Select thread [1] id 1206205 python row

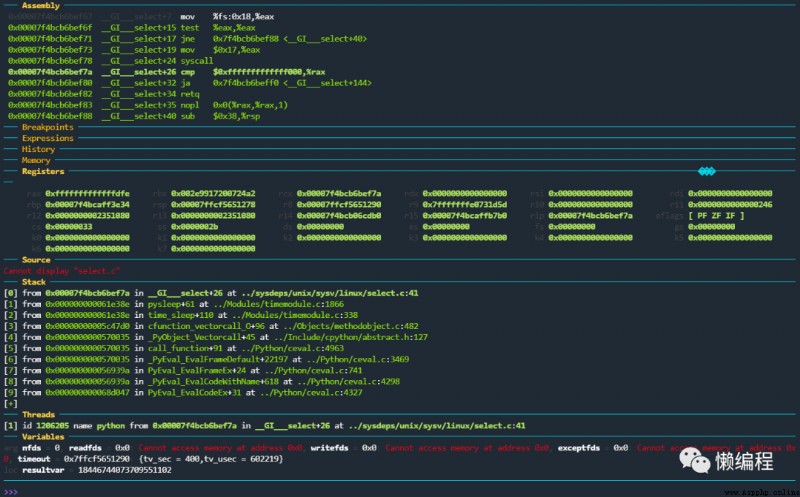click(x=265, y=426)
